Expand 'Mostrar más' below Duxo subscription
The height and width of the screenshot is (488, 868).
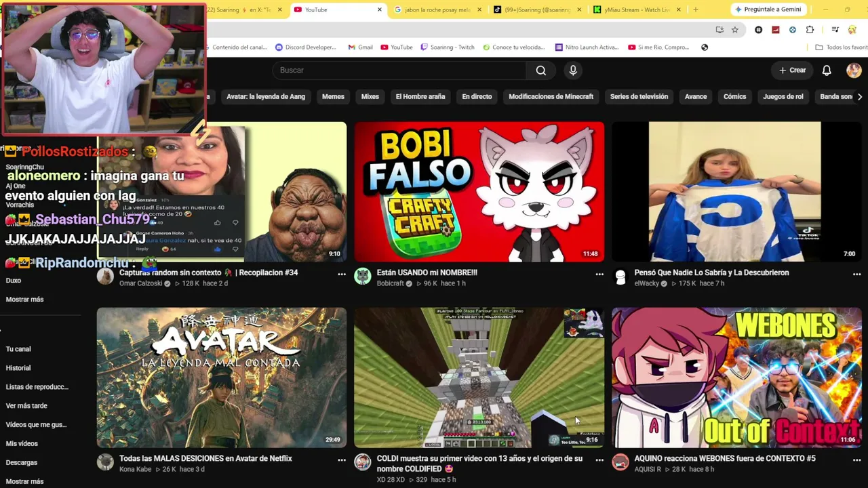point(24,300)
